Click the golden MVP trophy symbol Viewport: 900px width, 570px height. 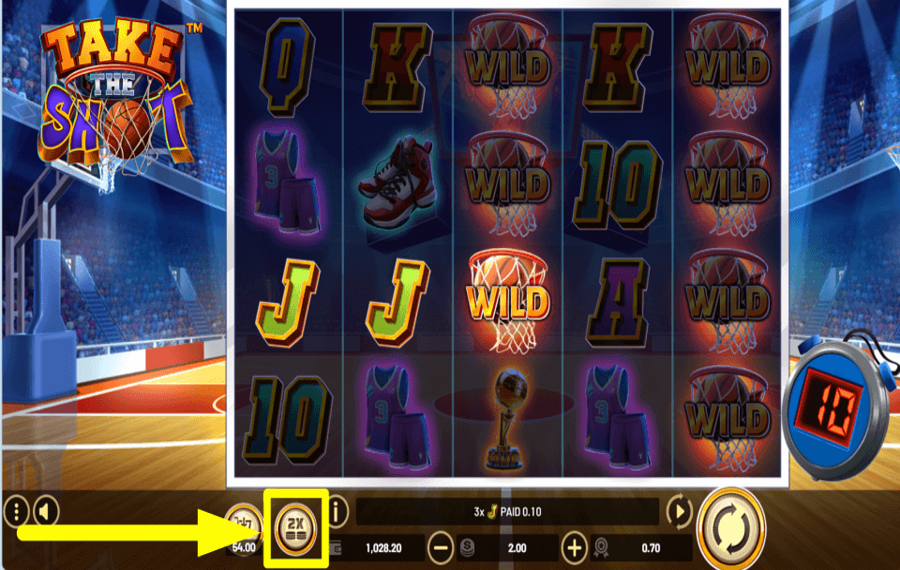pyautogui.click(x=507, y=418)
